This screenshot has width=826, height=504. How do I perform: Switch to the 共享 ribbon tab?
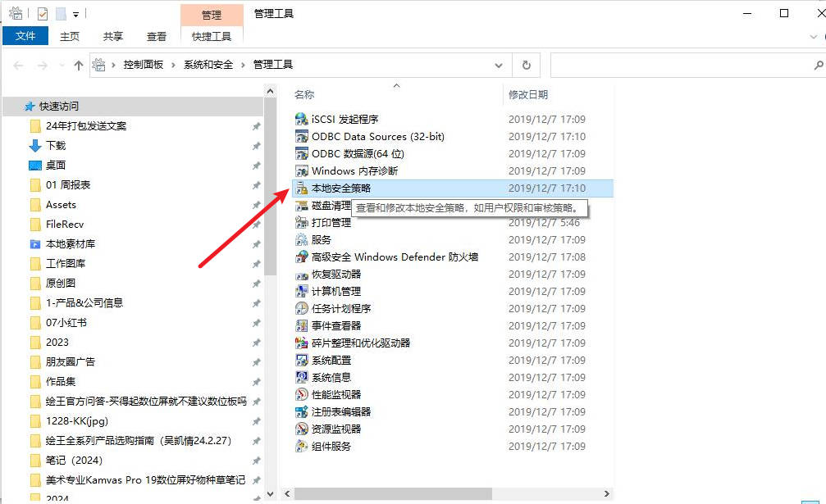(x=112, y=36)
